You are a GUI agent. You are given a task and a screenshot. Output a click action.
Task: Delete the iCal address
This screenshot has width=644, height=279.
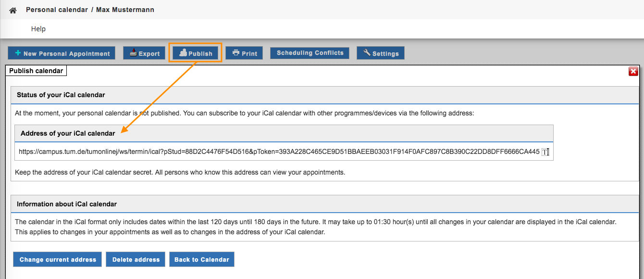pyautogui.click(x=136, y=259)
